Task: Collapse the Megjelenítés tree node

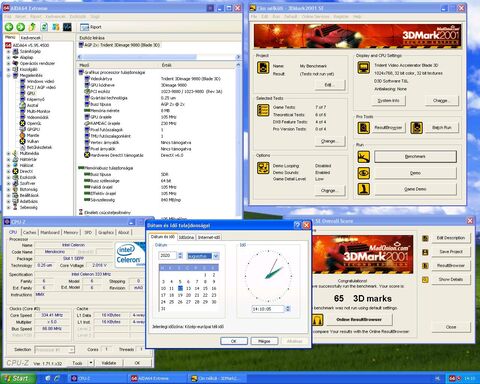Action: tap(8, 75)
